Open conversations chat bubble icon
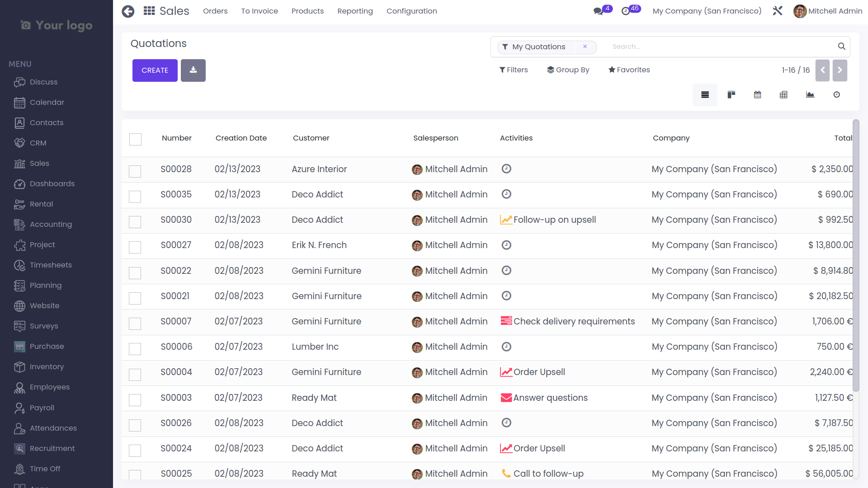 click(x=598, y=11)
